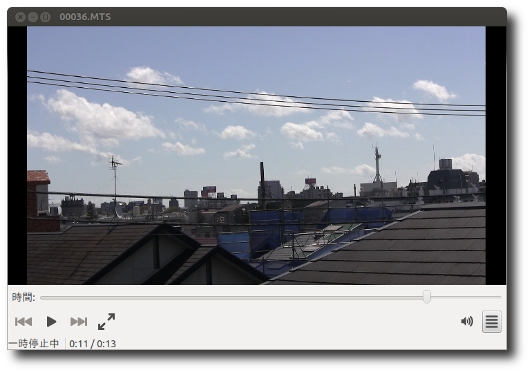530x373 pixels.
Task: Start playback with the play button
Action: 51,321
